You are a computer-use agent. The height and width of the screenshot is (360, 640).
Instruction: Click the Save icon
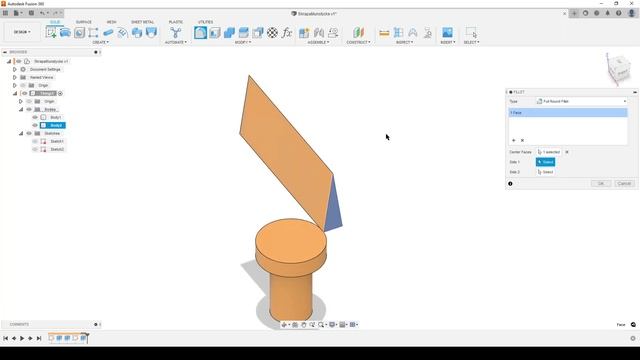[x=31, y=13]
